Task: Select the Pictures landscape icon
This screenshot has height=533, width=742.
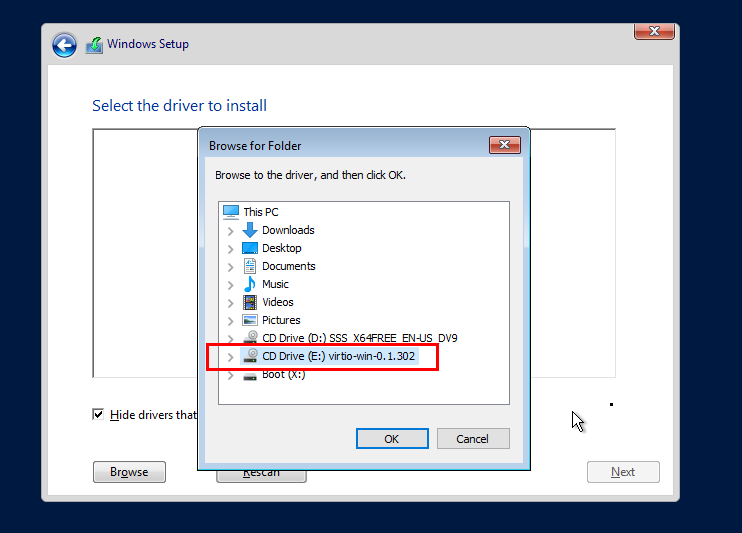Action: click(x=250, y=320)
